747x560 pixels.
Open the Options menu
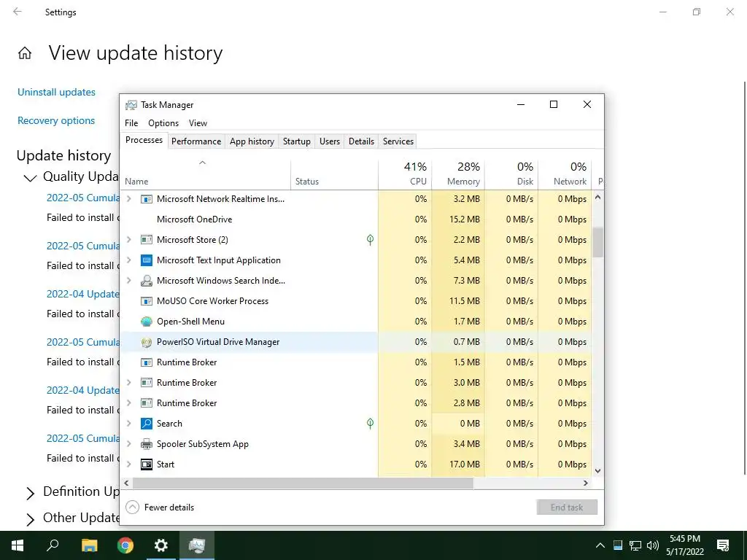[x=163, y=122]
